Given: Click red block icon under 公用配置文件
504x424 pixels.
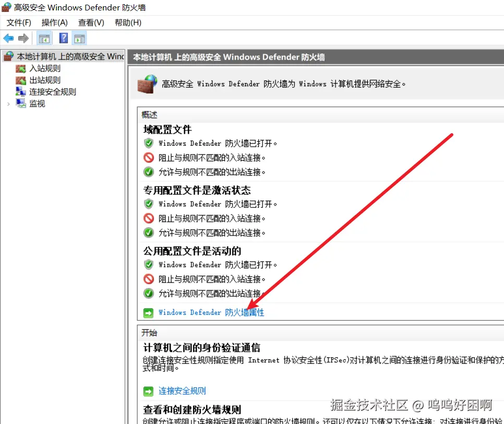Looking at the screenshot, I should 149,279.
